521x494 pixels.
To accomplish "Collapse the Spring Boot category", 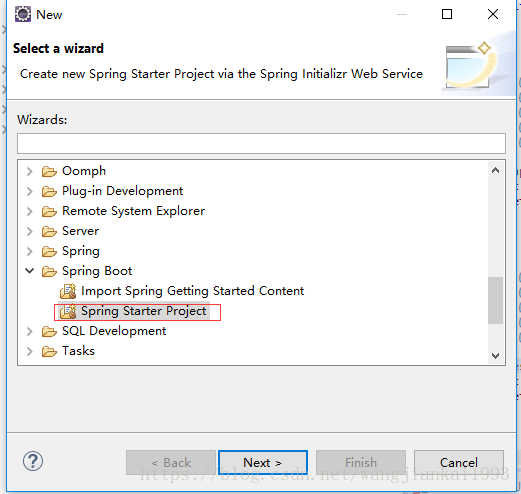I will click(30, 271).
